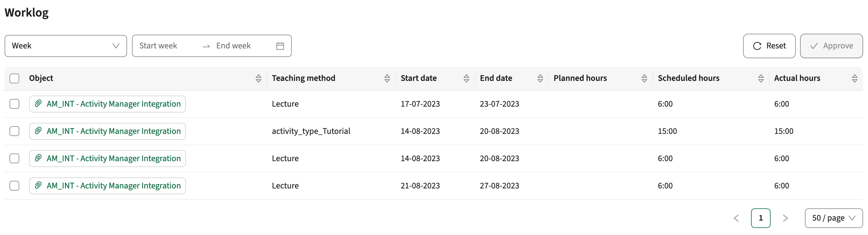
Task: Click Scheduled hours sort icon
Action: (x=761, y=78)
